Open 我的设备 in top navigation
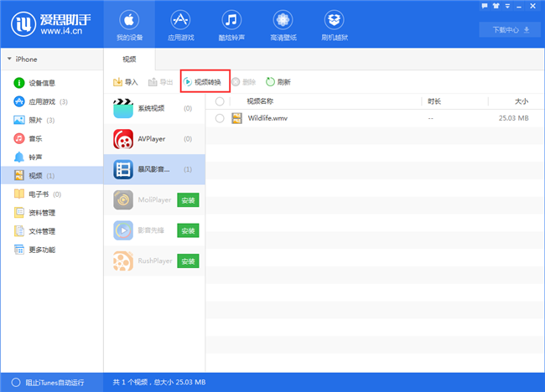Viewport: 545px width, 392px height. [x=129, y=25]
